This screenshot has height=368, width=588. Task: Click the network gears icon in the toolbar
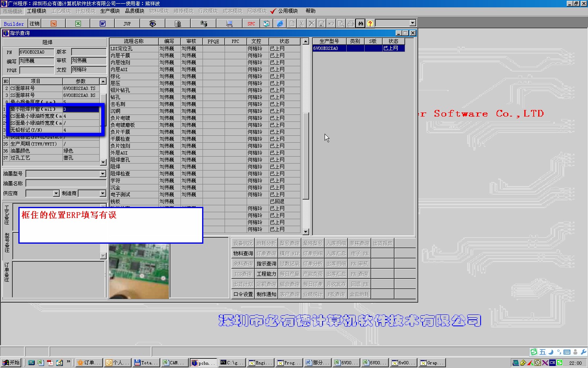tap(203, 24)
